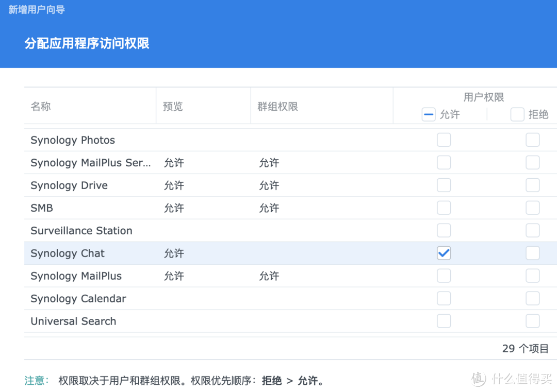
Task: Toggle the 允许 select-all header checkbox
Action: pos(428,114)
